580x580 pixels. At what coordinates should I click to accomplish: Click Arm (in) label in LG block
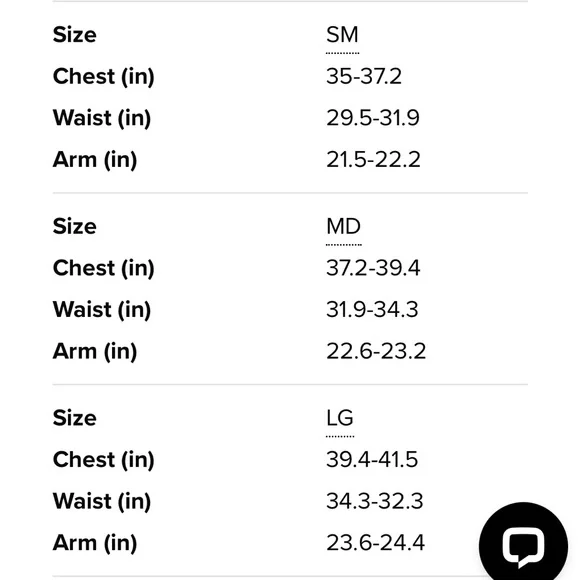[x=95, y=543]
